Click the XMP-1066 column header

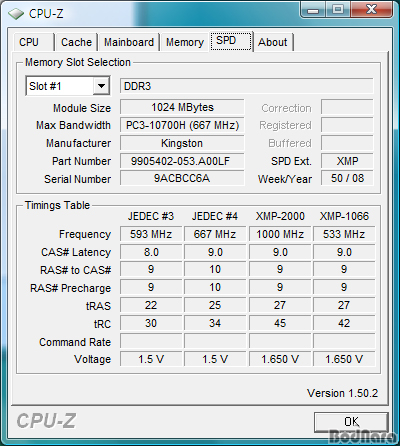[344, 216]
